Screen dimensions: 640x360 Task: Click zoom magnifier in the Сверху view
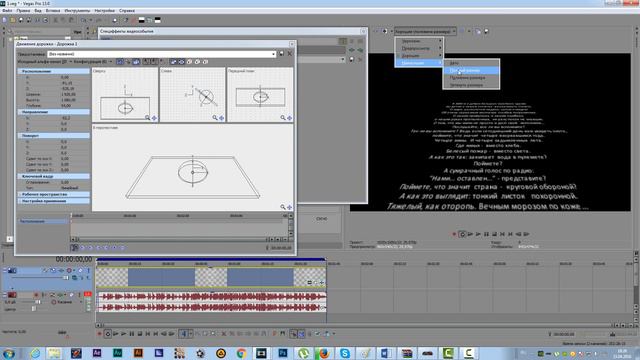[x=147, y=118]
